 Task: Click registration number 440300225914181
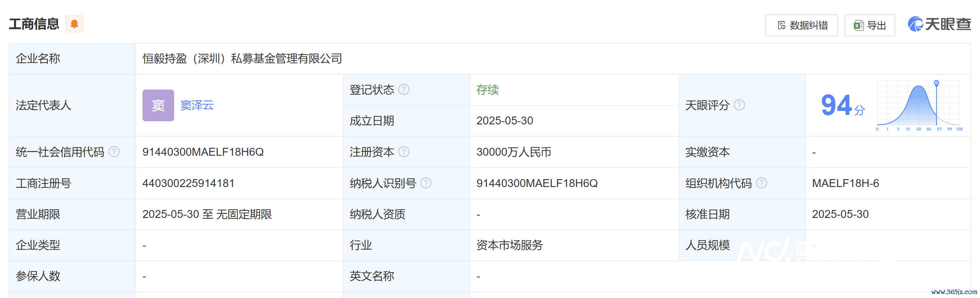click(x=188, y=183)
